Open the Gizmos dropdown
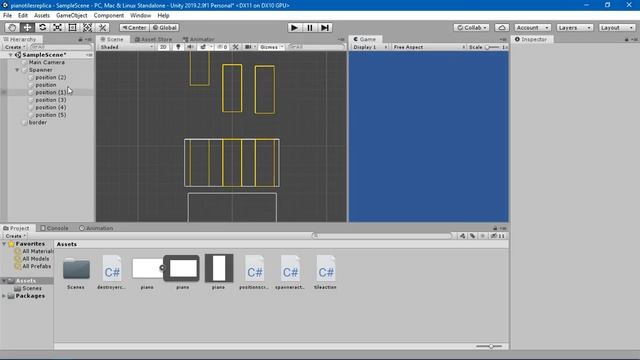Image resolution: width=640 pixels, height=360 pixels. click(x=271, y=47)
